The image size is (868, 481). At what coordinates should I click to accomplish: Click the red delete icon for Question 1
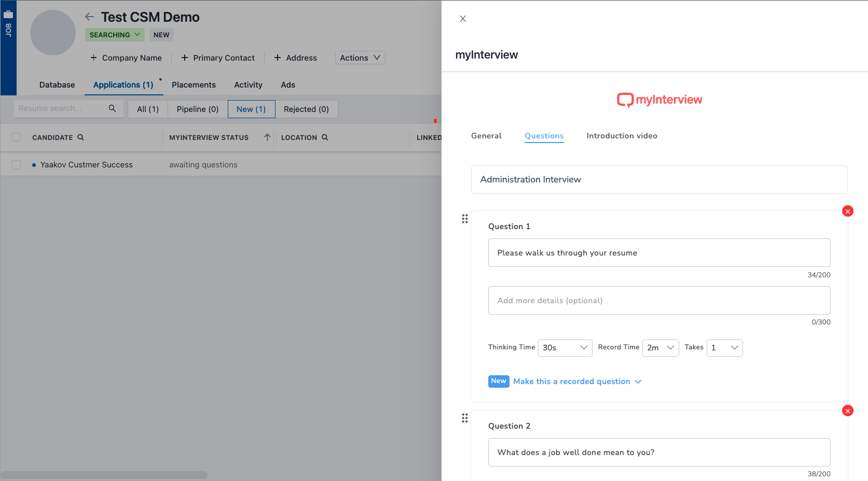point(847,211)
